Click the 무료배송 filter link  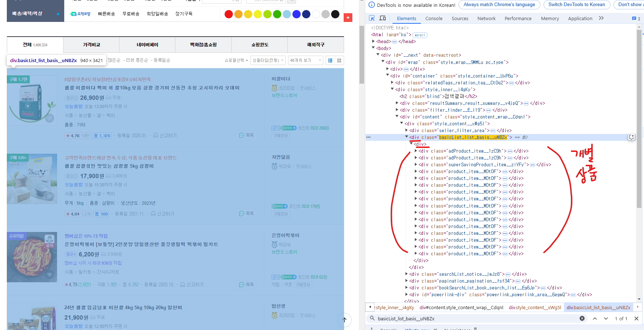131,14
